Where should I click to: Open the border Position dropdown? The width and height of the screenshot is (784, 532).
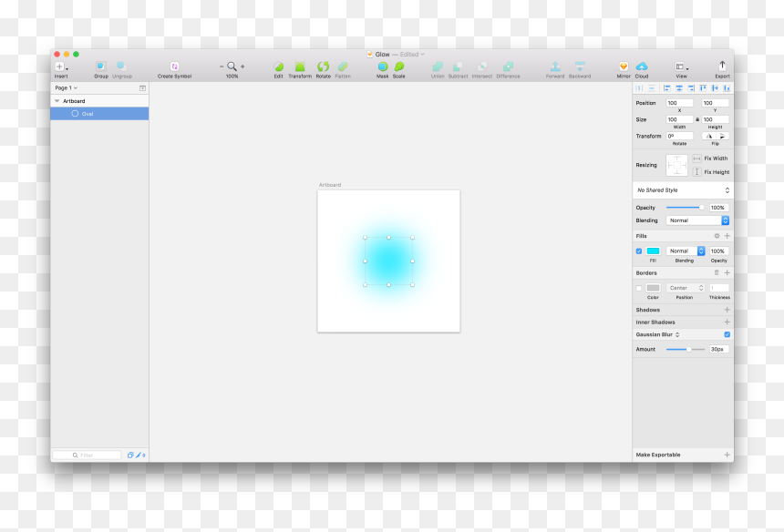pyautogui.click(x=686, y=288)
